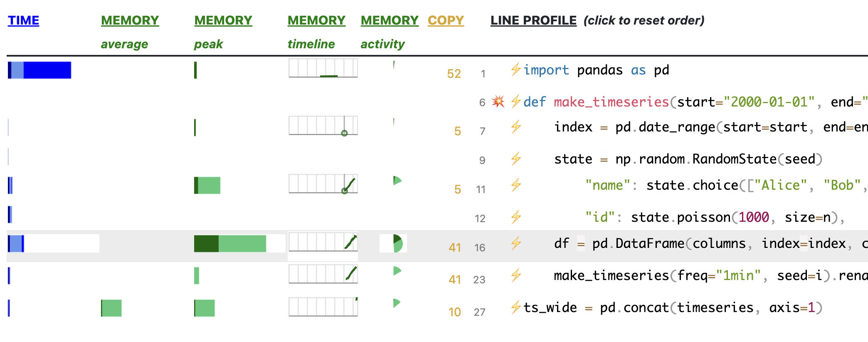This screenshot has width=868, height=342.
Task: Click the explosion icon beside make_timeseries definition
Action: click(x=500, y=101)
